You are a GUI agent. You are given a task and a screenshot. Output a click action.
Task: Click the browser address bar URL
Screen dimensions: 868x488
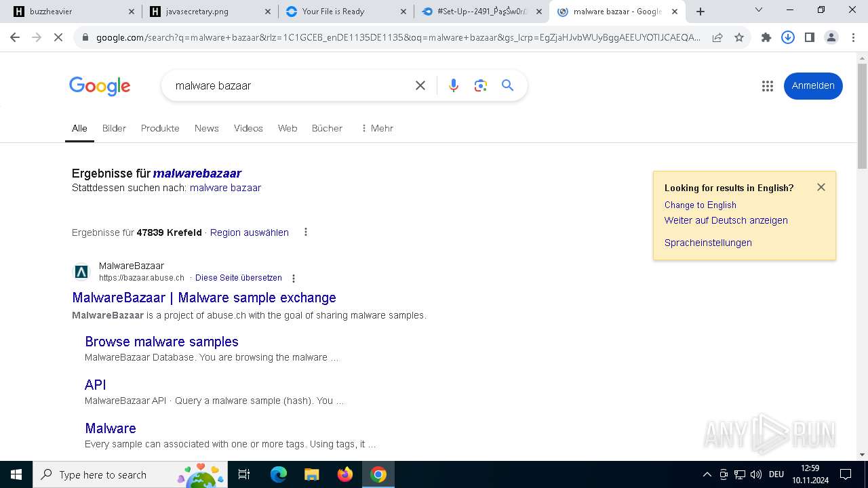pos(399,38)
